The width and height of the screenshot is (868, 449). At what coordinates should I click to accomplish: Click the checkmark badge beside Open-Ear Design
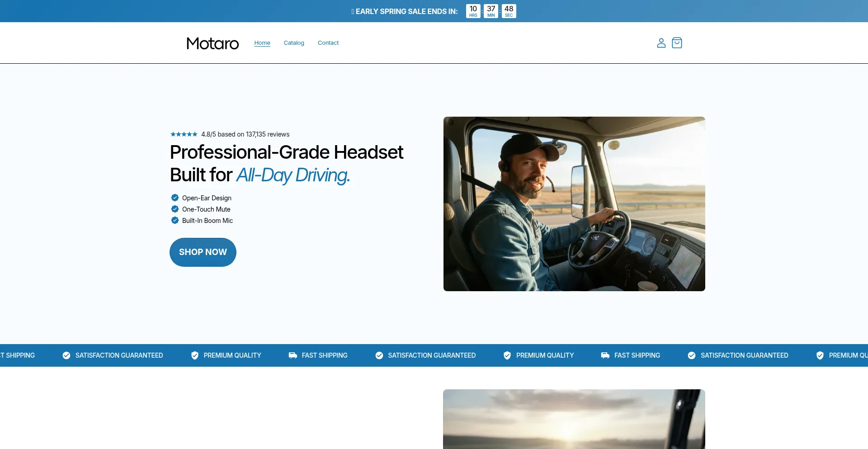pos(175,198)
